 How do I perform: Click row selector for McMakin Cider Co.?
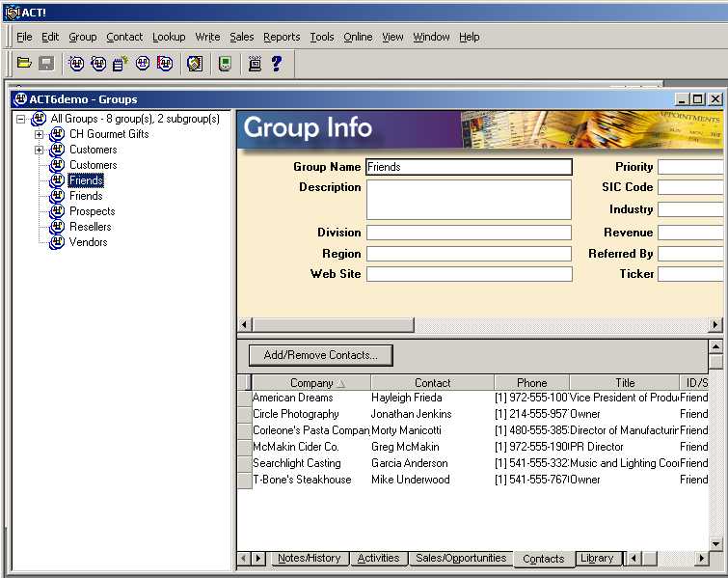[245, 447]
